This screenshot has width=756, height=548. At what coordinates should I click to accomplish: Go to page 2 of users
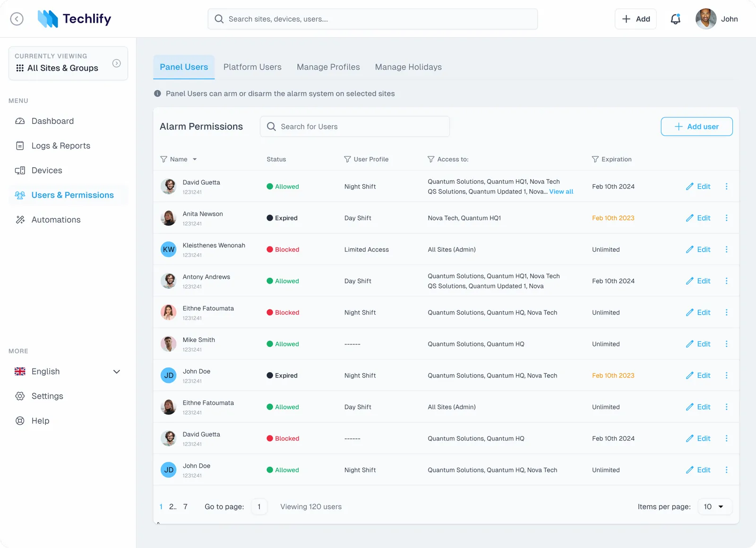pos(172,506)
